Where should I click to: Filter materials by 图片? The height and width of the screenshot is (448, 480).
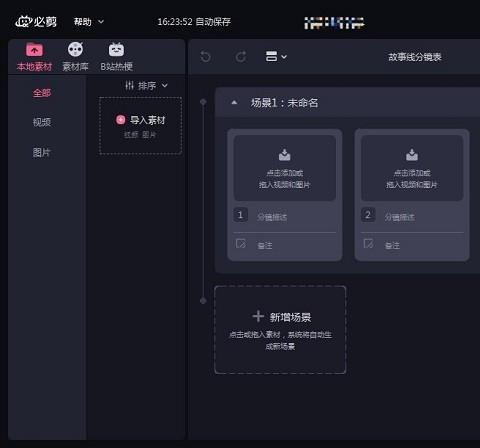click(42, 152)
